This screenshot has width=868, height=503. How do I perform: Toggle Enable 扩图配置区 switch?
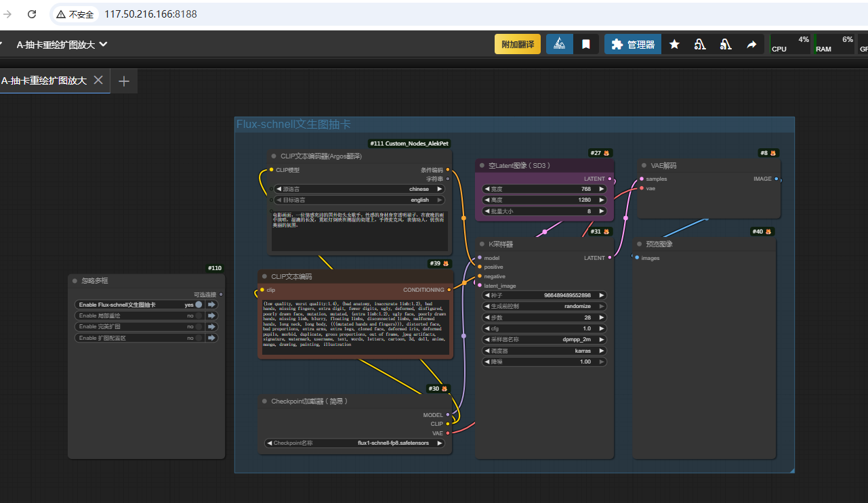199,337
